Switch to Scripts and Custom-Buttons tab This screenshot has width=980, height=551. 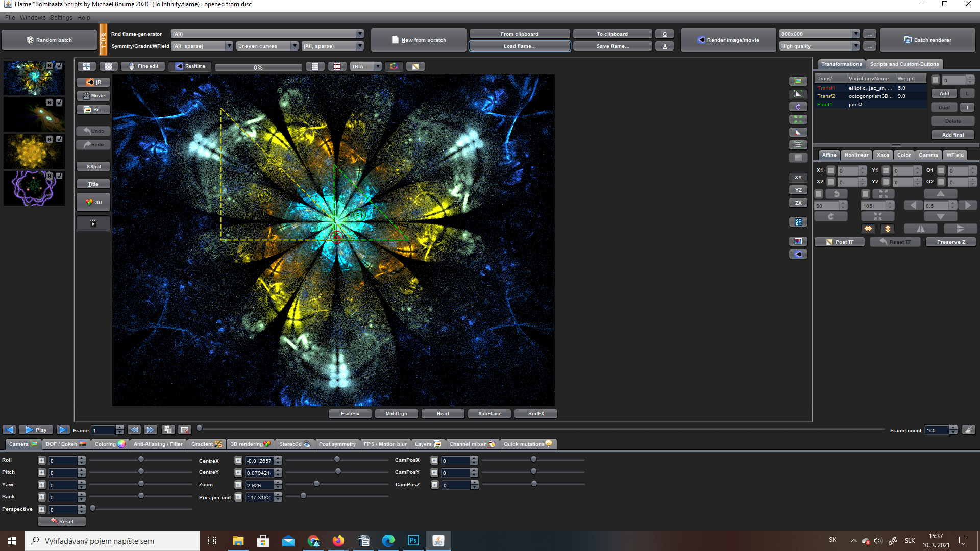pyautogui.click(x=904, y=64)
